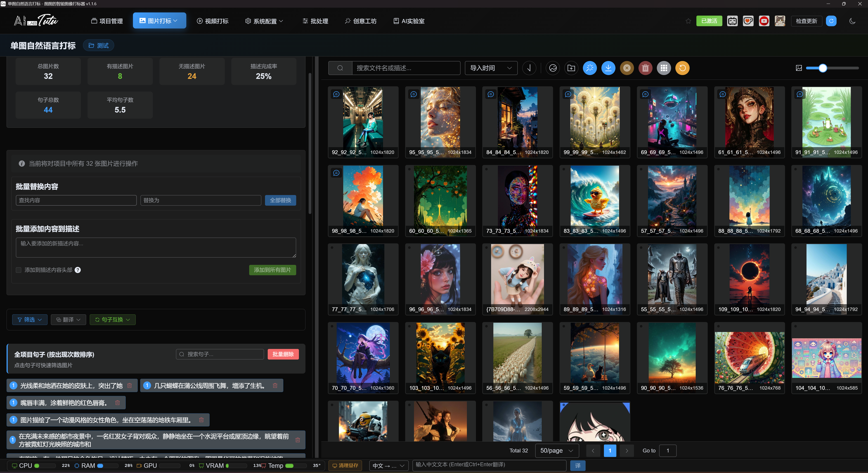Screen dimensions: 868x473
Task: Check 添加到描述内容头部 checkbox
Action: click(19, 270)
